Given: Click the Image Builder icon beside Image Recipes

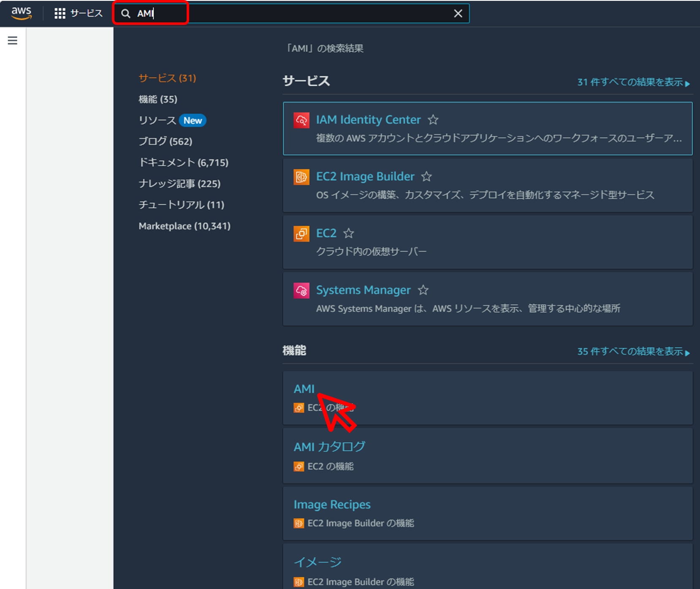Looking at the screenshot, I should (298, 523).
